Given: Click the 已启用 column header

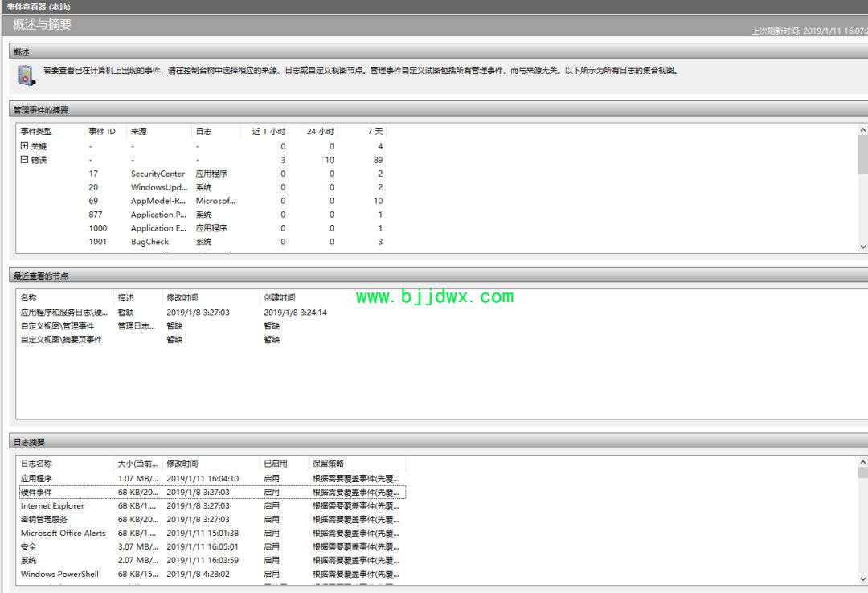Looking at the screenshot, I should click(x=285, y=464).
